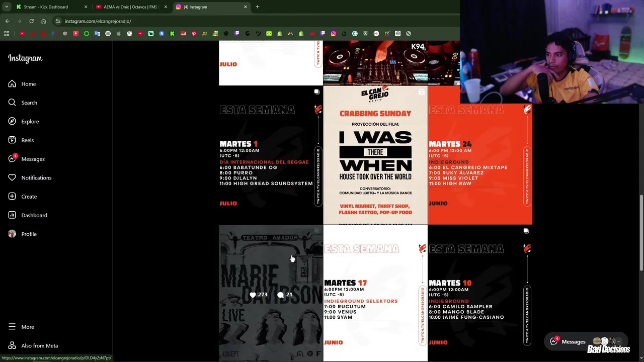Image resolution: width=644 pixels, height=362 pixels.
Task: Open the Dashboard sidebar item
Action: pos(28,215)
